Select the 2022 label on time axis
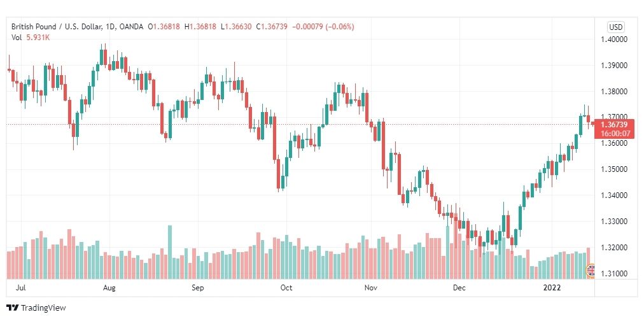This screenshot has height=319, width=644. pyautogui.click(x=550, y=288)
